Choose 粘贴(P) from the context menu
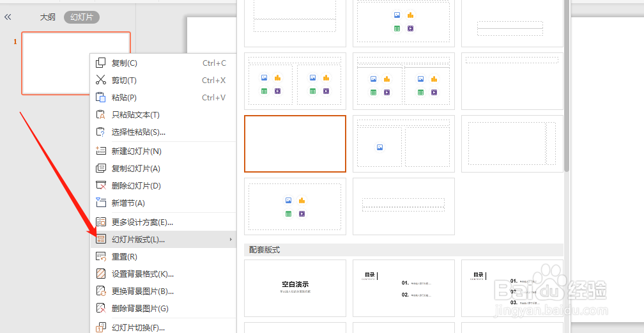The width and height of the screenshot is (644, 333). (164, 97)
